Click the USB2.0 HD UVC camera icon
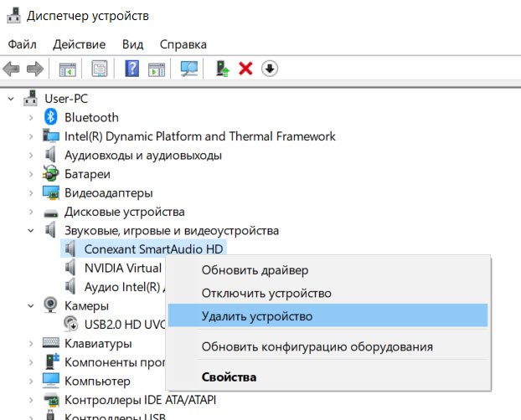 point(70,324)
